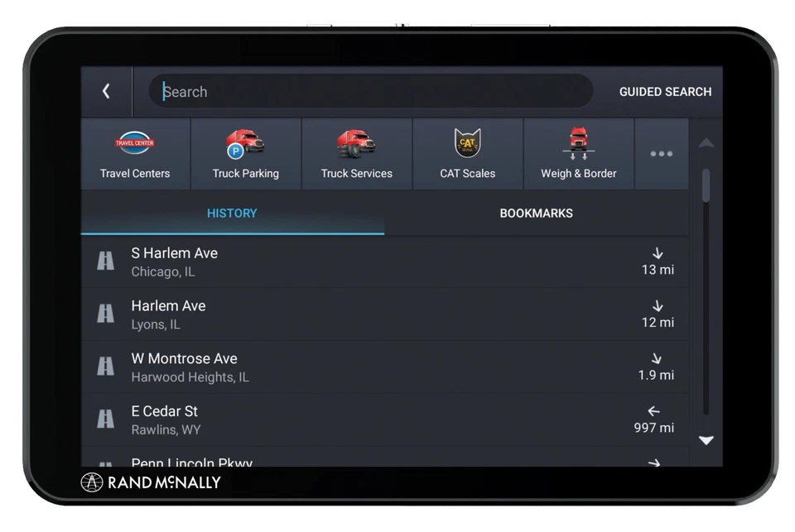Viewport: 795px width, 532px height.
Task: Open Truck Parking locations
Action: point(246,153)
